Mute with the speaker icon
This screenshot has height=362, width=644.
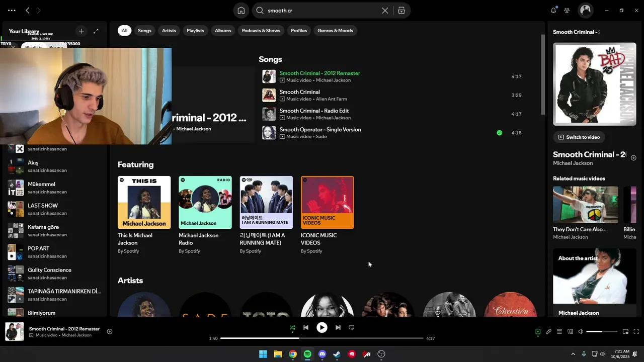[581, 332]
